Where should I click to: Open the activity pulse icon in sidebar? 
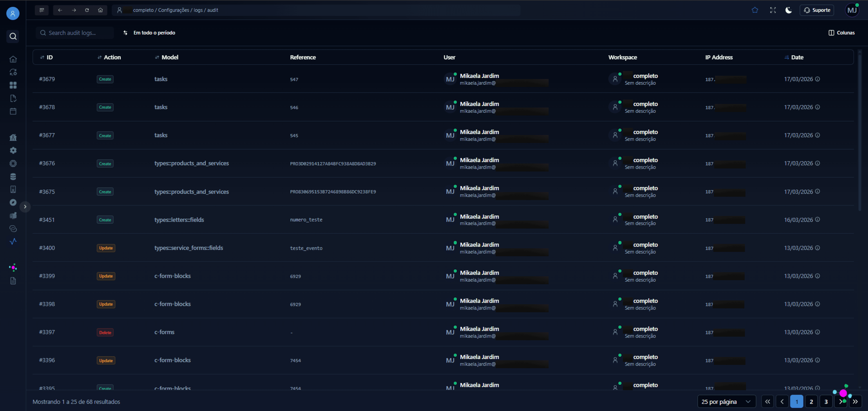[x=13, y=241]
